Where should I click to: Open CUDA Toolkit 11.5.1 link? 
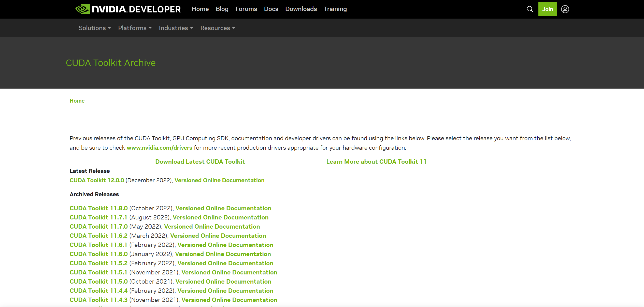(98, 272)
